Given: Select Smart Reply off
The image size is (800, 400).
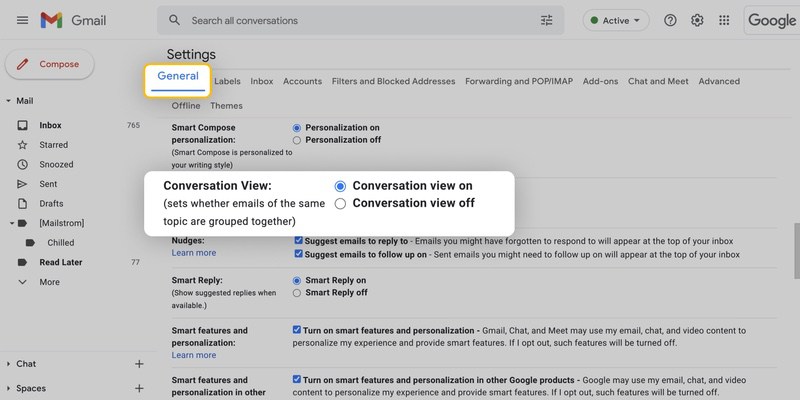Looking at the screenshot, I should pos(297,293).
